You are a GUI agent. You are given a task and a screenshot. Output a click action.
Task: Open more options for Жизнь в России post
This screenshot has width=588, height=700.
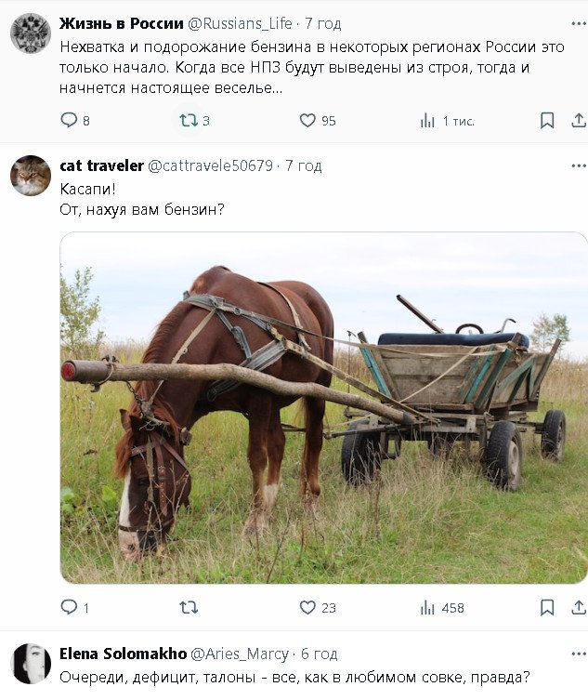(x=579, y=23)
